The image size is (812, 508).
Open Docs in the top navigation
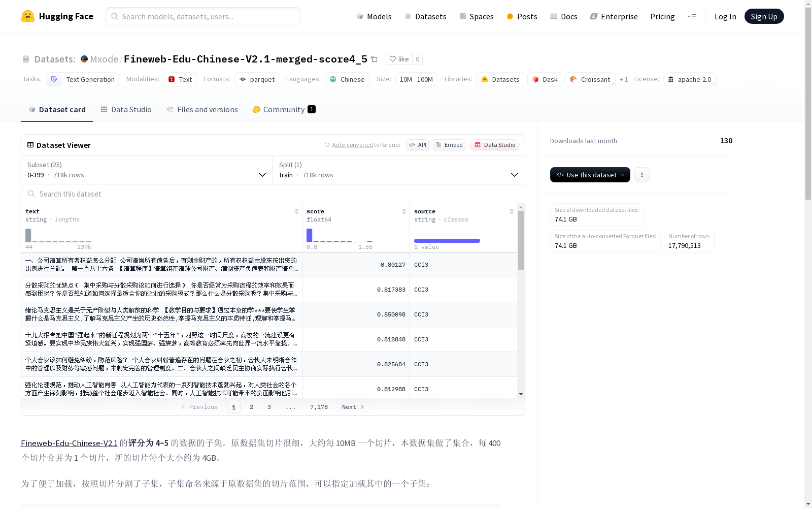pos(564,16)
